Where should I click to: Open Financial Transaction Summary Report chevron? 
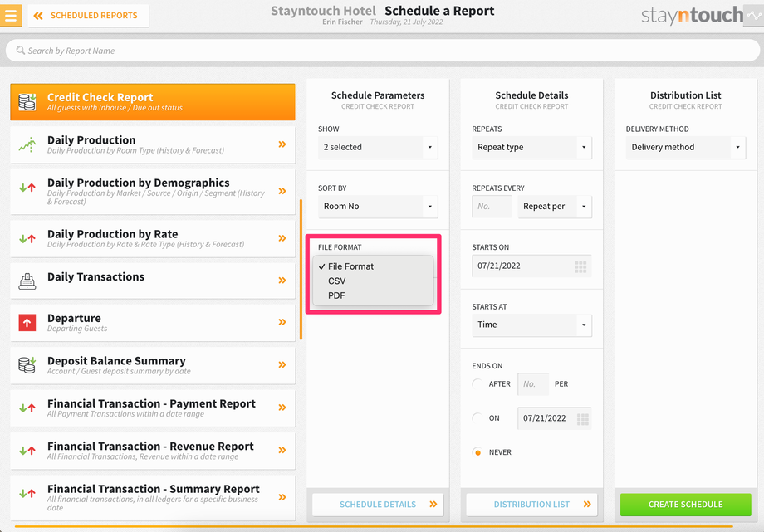pyautogui.click(x=282, y=497)
